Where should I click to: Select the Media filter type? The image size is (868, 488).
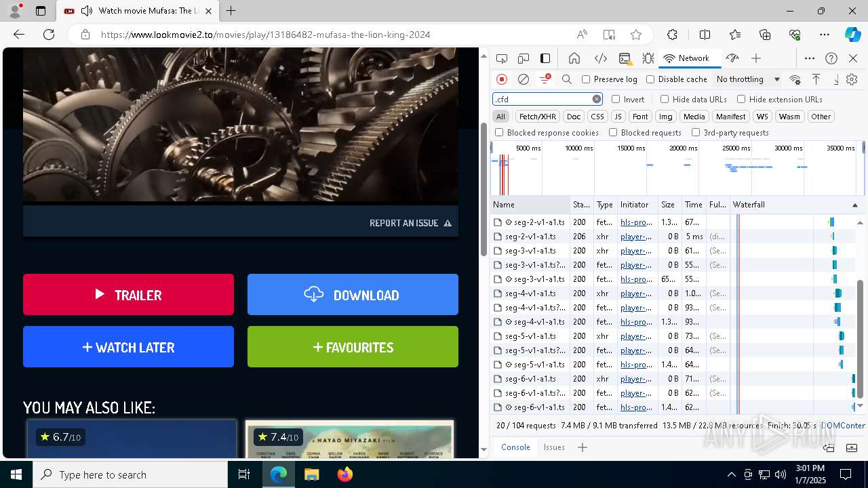coord(694,117)
